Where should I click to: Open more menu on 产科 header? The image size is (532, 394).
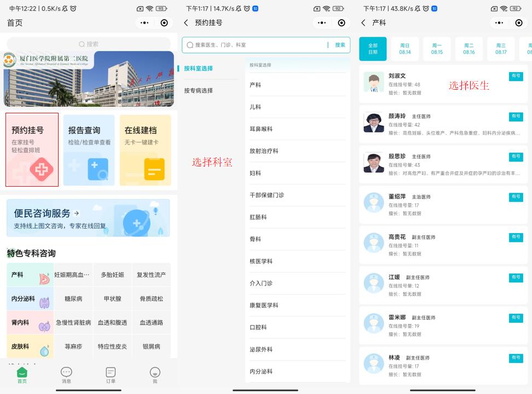[499, 23]
